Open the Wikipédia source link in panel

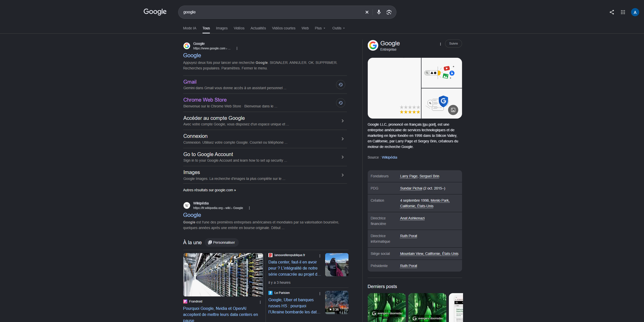[389, 158]
